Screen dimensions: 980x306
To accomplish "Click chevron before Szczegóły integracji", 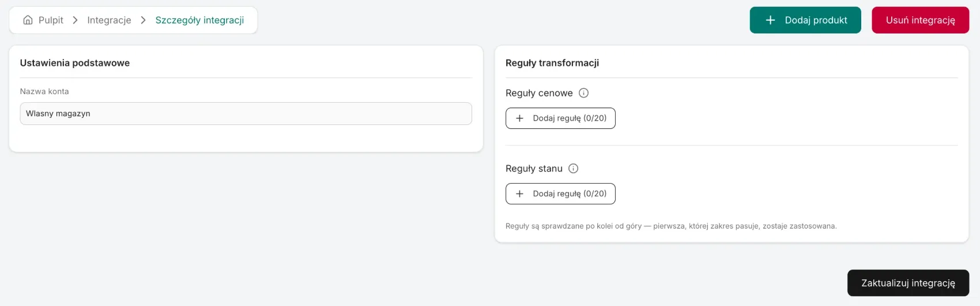I will click(x=144, y=20).
